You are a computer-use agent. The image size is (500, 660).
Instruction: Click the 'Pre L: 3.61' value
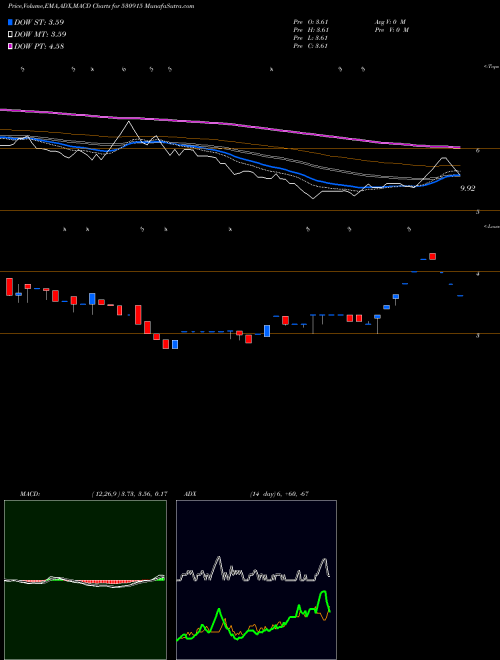[x=311, y=38]
